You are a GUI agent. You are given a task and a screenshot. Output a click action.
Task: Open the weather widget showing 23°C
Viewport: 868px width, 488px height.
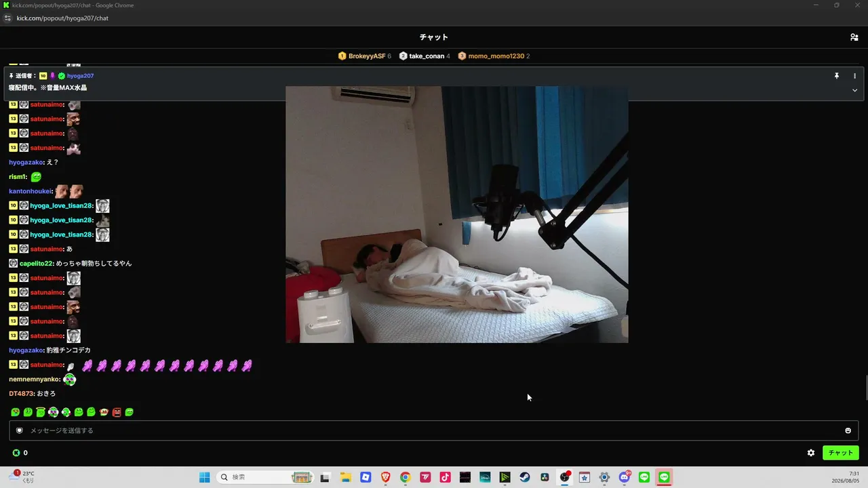tap(20, 477)
